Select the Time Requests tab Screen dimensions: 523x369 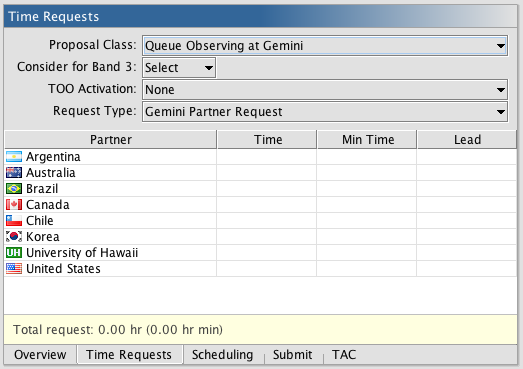tap(129, 354)
